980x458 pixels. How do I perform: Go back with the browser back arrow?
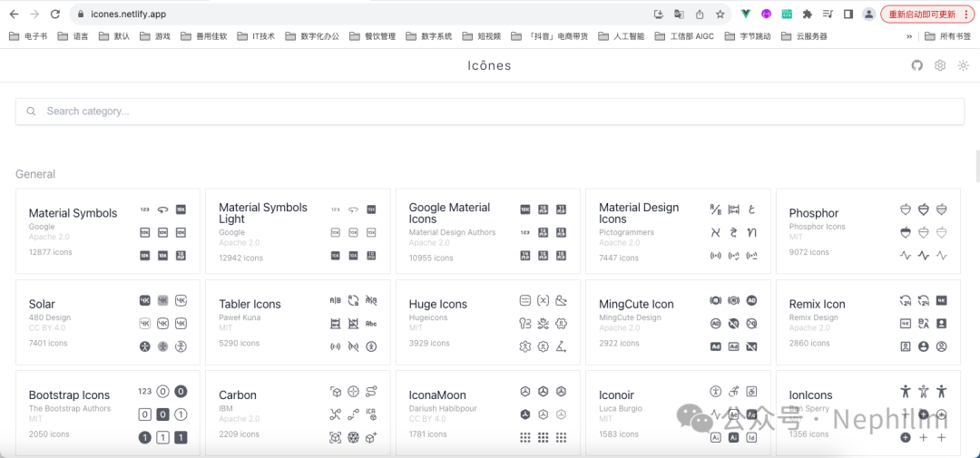coord(14,14)
